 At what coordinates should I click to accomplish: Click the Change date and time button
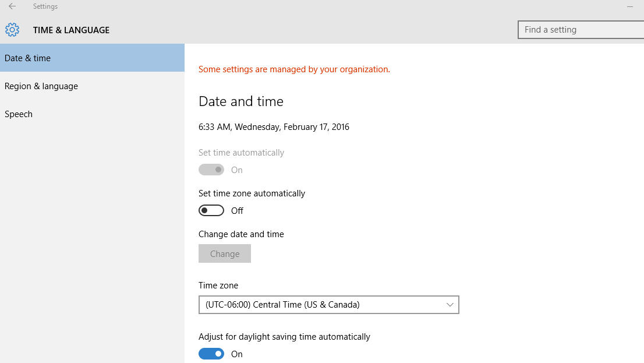[x=225, y=253]
